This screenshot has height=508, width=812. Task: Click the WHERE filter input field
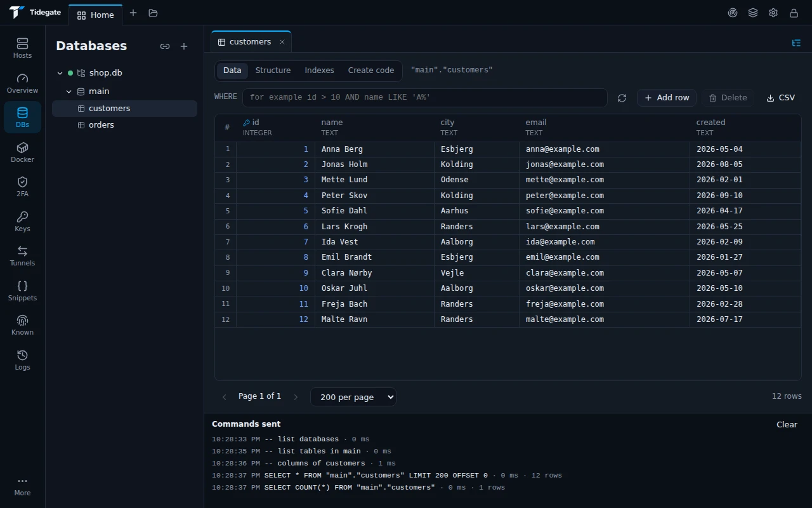click(425, 98)
